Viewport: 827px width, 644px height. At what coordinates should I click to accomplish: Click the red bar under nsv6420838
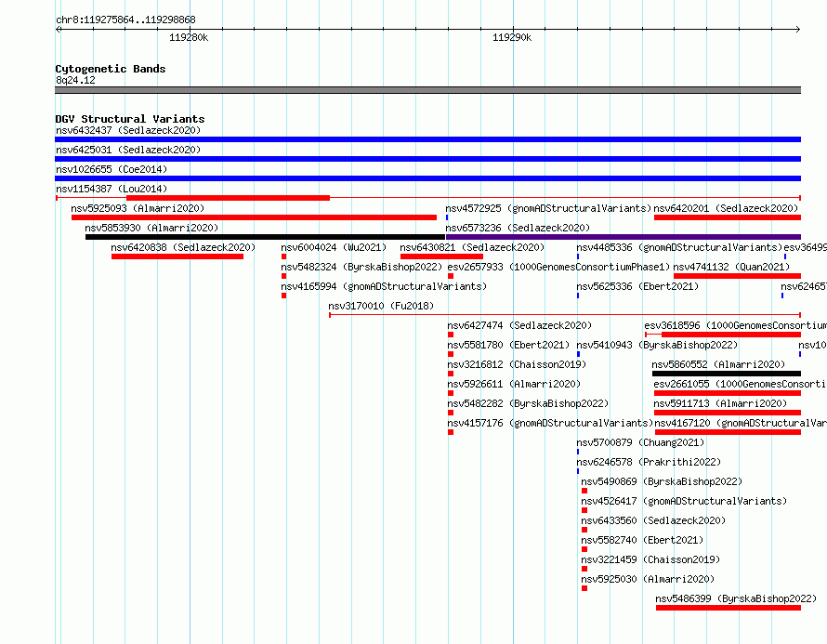(177, 256)
